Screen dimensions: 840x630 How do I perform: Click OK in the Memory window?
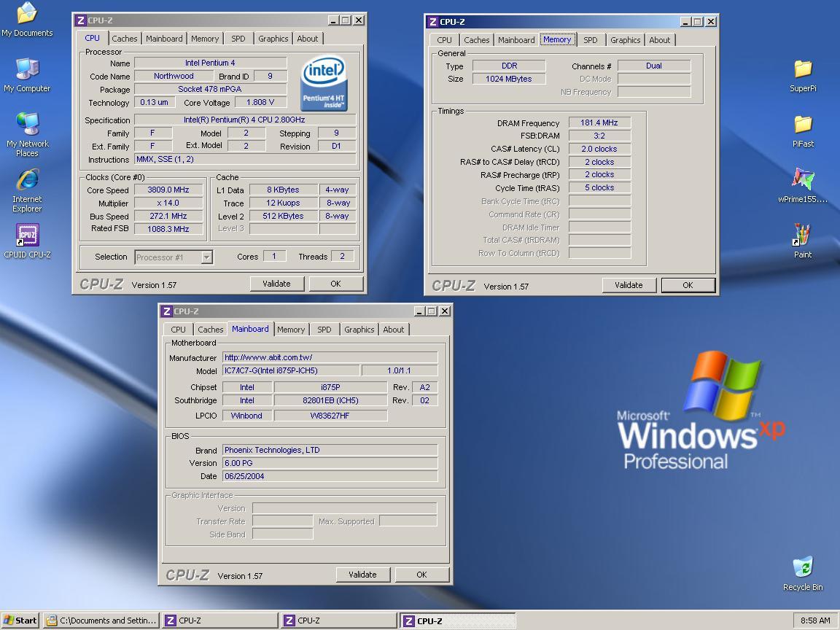coord(688,285)
